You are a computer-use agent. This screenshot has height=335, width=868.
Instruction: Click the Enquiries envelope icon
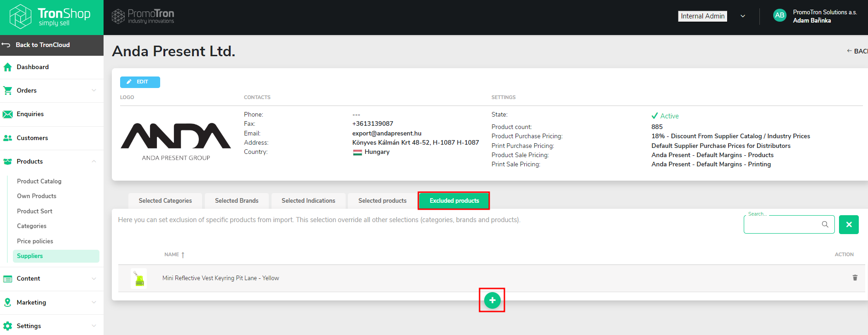tap(7, 114)
